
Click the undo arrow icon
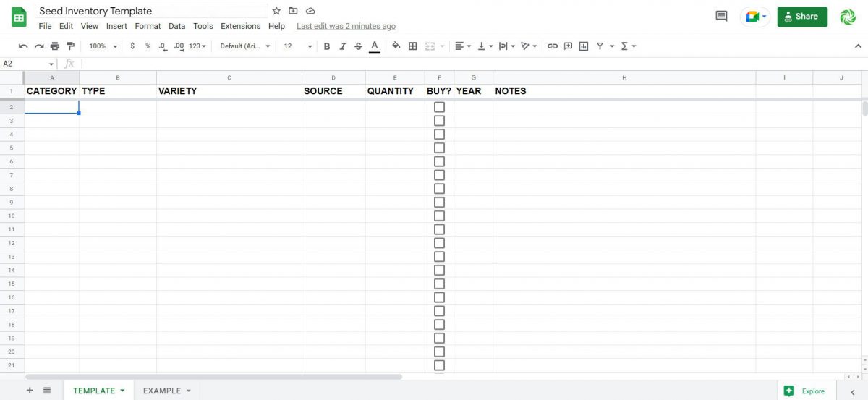(x=23, y=46)
